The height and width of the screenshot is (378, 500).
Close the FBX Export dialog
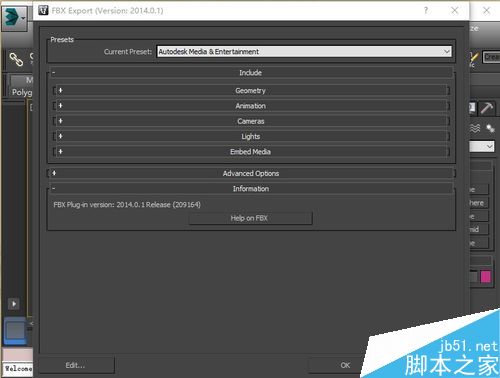[x=454, y=11]
